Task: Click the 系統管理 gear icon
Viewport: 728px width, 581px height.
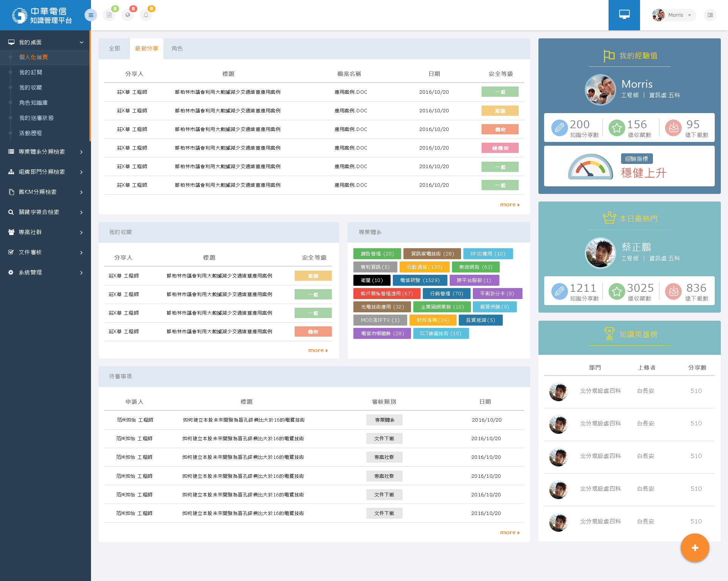Action: (x=11, y=272)
